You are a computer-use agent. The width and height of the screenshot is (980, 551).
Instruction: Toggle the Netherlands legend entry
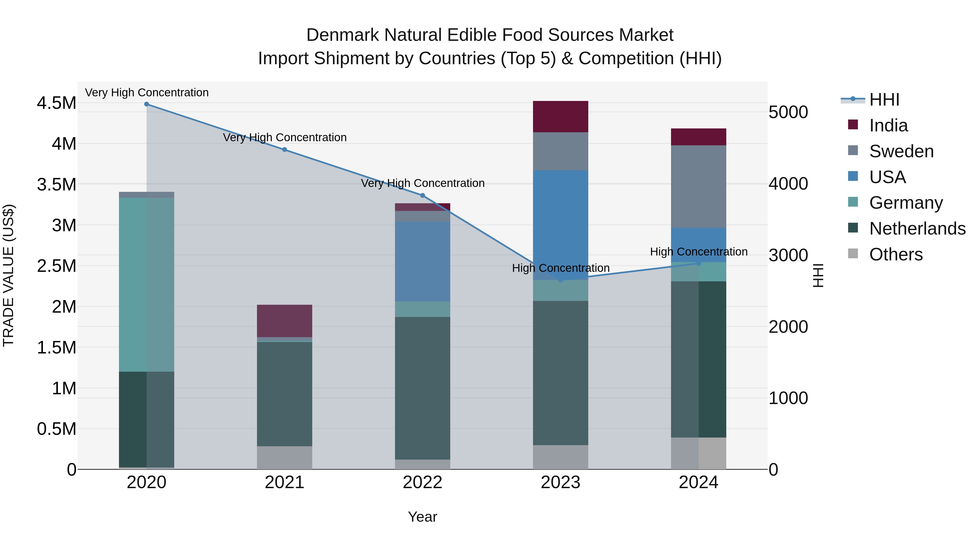coord(907,229)
